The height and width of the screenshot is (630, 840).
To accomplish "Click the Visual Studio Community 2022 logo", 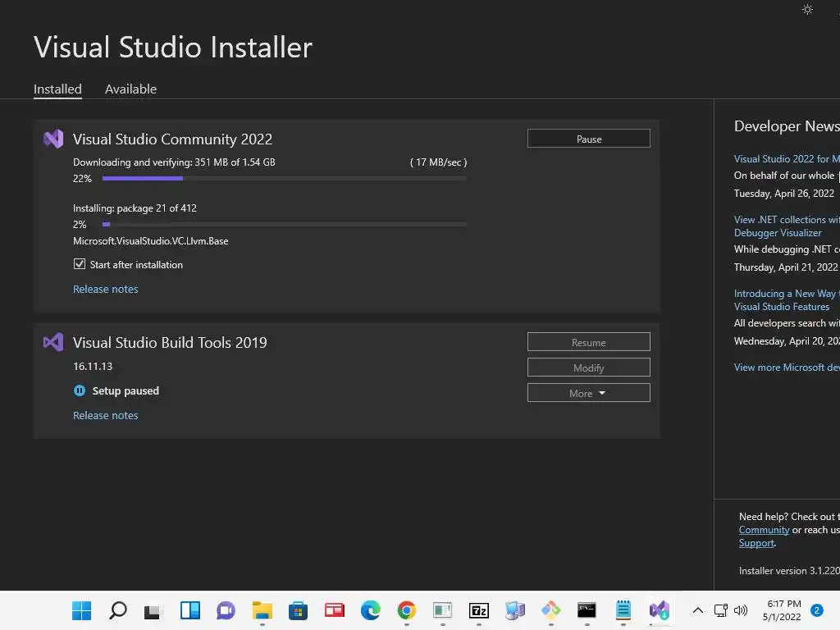I will pyautogui.click(x=53, y=139).
